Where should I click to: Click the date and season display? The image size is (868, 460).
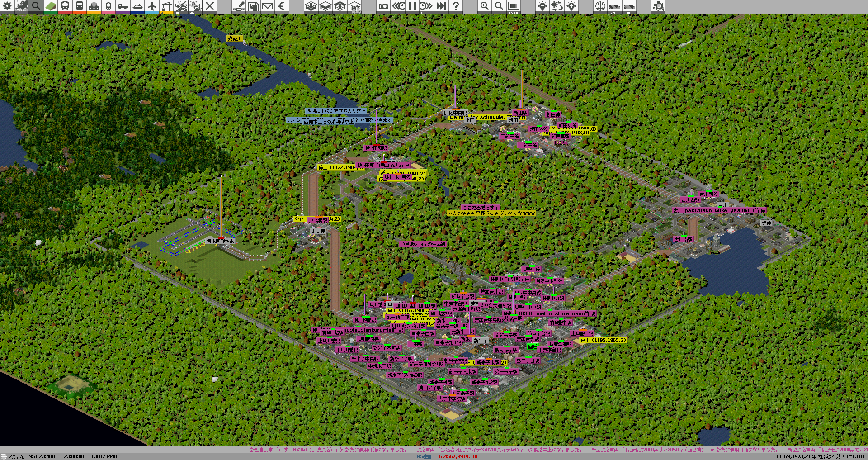tap(32, 456)
